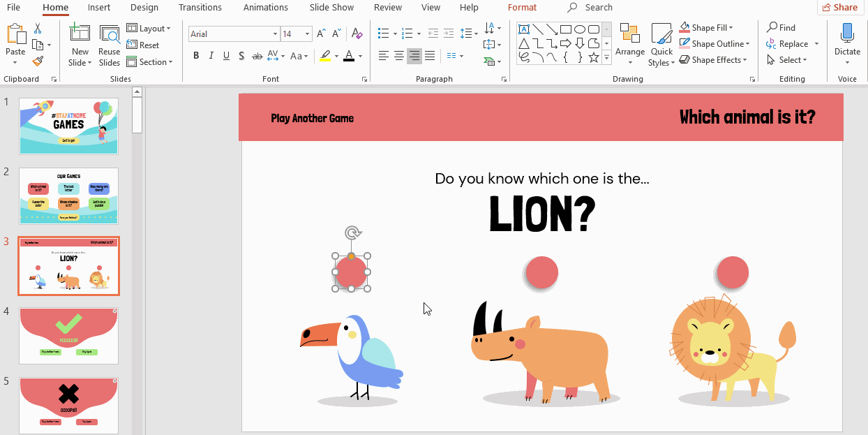This screenshot has height=435, width=868.
Task: Switch to the Format tab
Action: coord(523,8)
